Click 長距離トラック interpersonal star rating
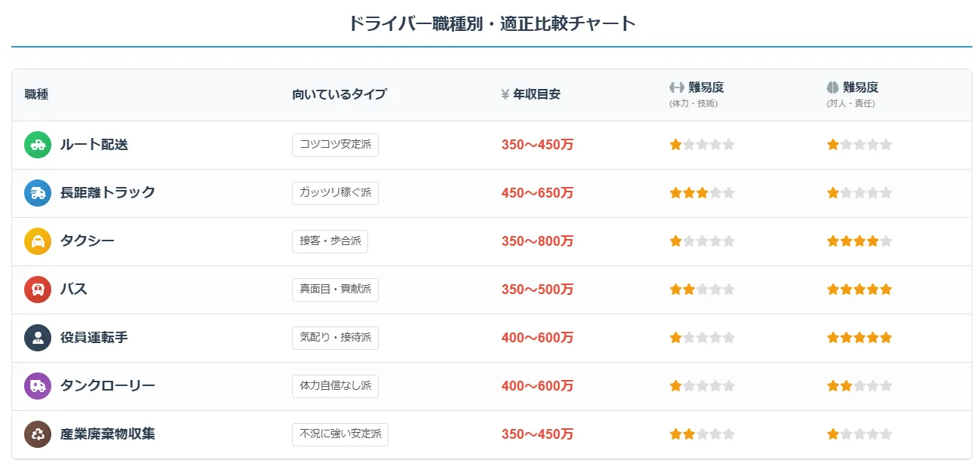Image resolution: width=980 pixels, height=475 pixels. click(x=859, y=193)
